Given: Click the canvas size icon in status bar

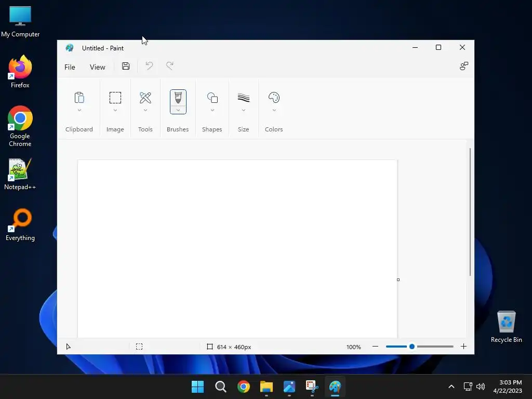Looking at the screenshot, I should click(210, 347).
